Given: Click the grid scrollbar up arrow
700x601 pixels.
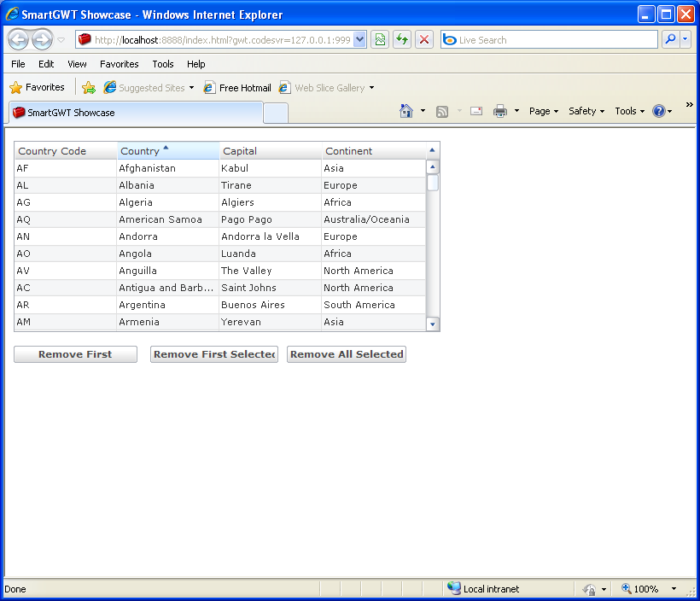Looking at the screenshot, I should [x=432, y=167].
